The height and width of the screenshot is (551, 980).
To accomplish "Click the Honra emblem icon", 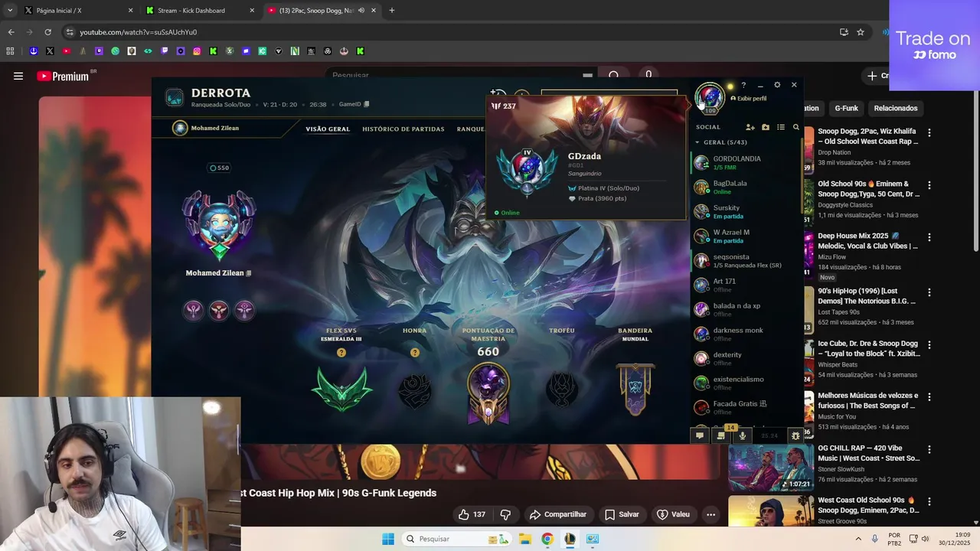I will coord(414,390).
